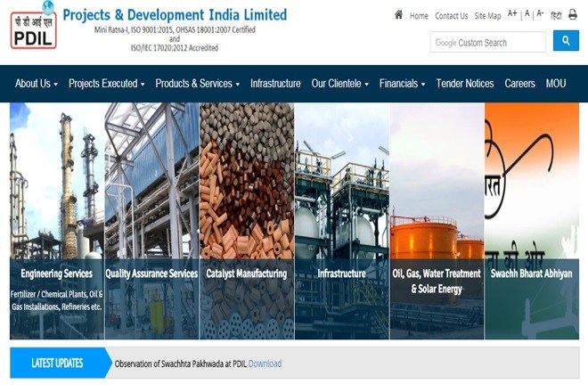Click the printer icon
The width and height of the screenshot is (588, 392).
tap(572, 14)
